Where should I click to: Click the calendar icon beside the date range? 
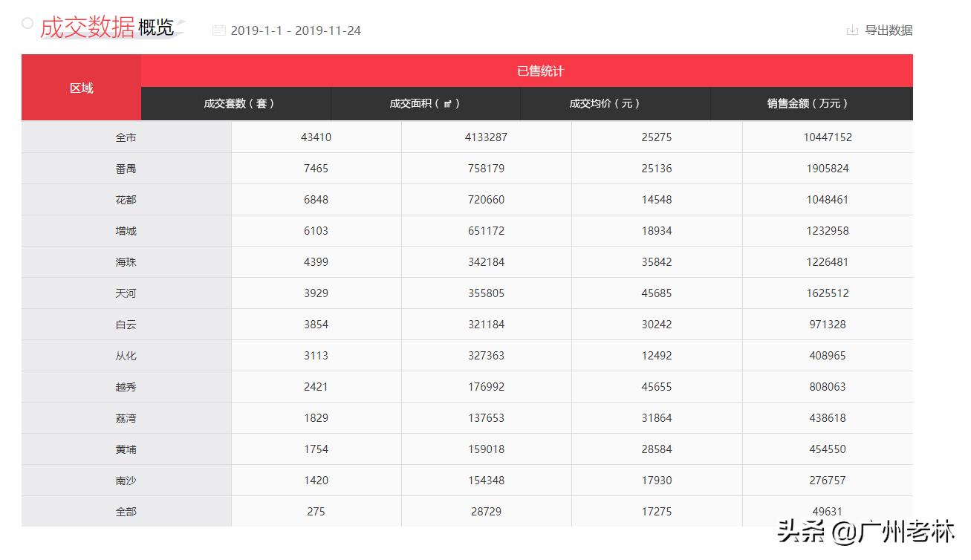tap(218, 30)
